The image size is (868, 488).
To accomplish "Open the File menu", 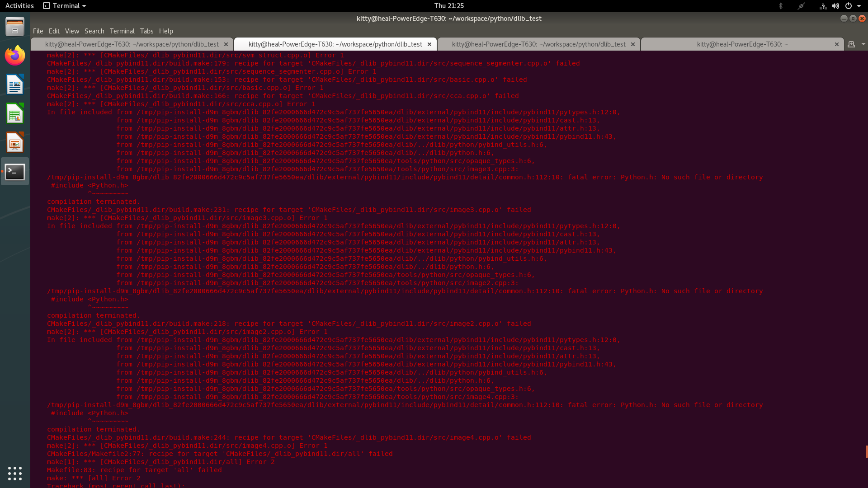I will [x=38, y=31].
